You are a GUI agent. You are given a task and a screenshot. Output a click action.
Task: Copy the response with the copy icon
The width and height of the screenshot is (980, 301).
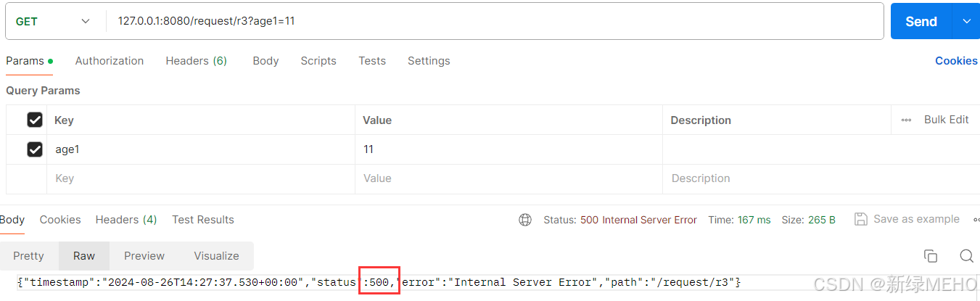click(x=930, y=256)
